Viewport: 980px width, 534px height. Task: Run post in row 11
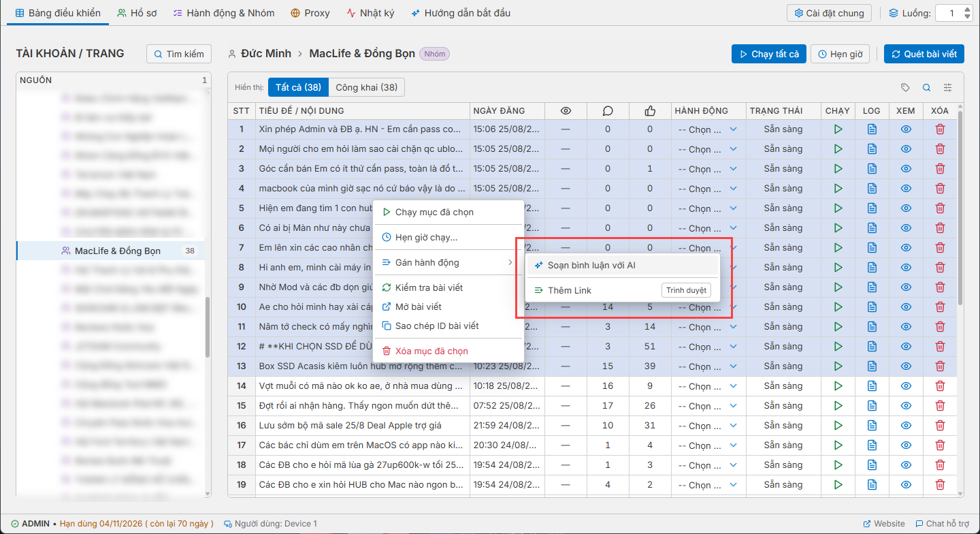pyautogui.click(x=838, y=327)
